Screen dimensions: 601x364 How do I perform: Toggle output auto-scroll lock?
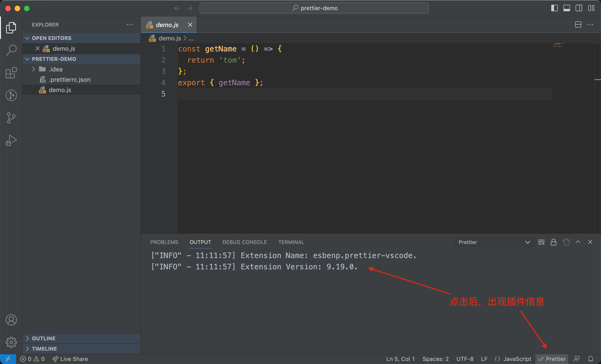553,242
